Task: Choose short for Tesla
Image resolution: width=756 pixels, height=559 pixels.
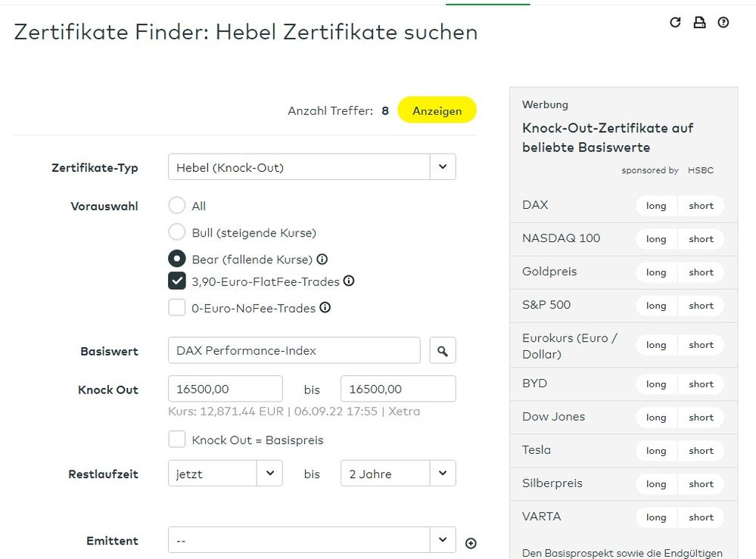Action: coord(701,451)
